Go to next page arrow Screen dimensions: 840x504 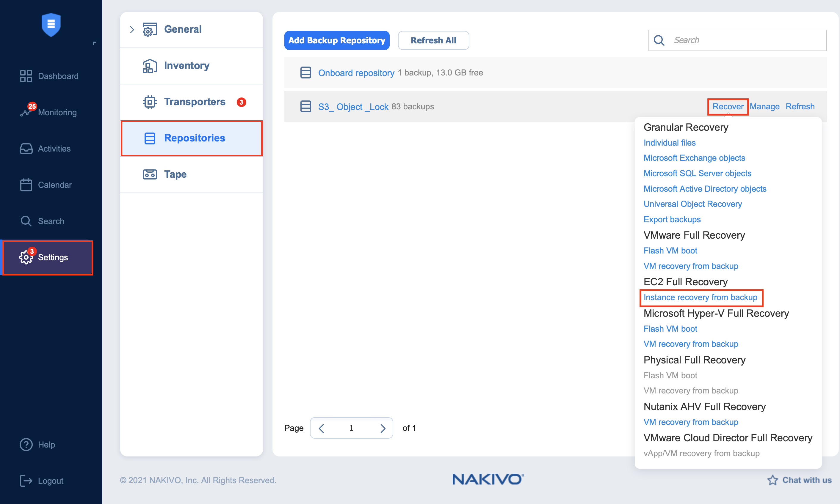383,428
